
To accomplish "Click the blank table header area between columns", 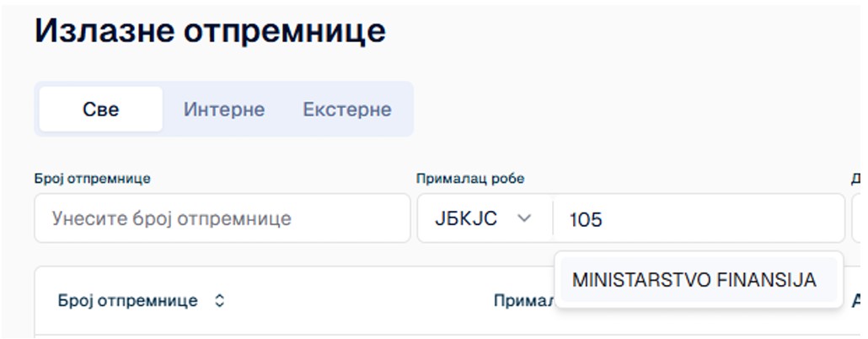I will pyautogui.click(x=354, y=301).
